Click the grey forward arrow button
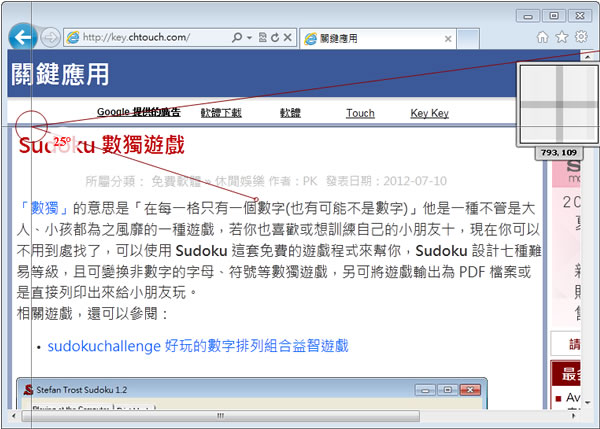 (51, 38)
